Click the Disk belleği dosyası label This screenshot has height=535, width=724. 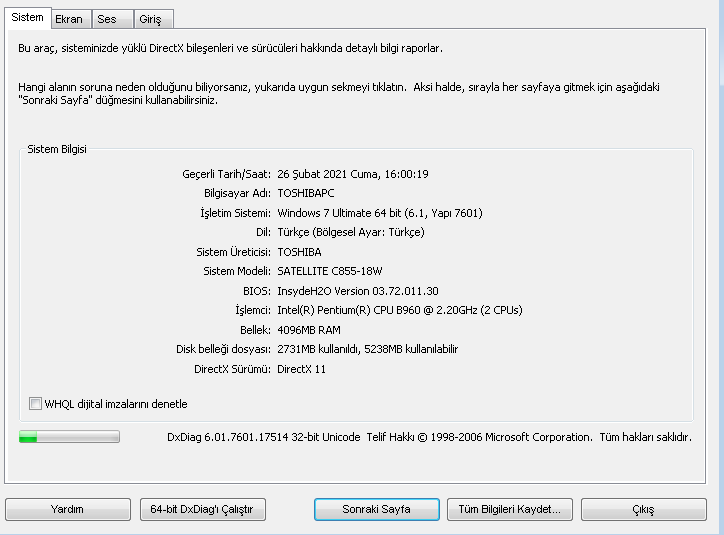223,349
